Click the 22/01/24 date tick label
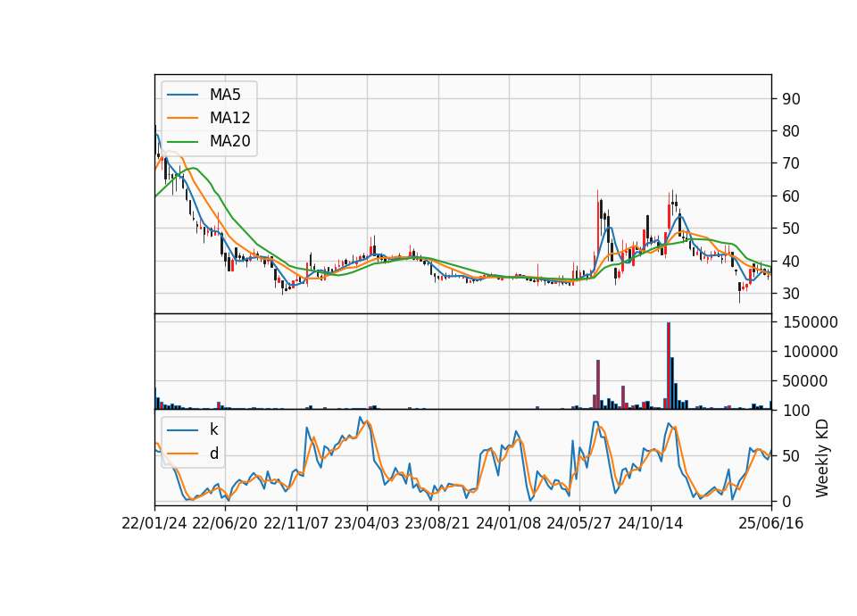 (154, 523)
